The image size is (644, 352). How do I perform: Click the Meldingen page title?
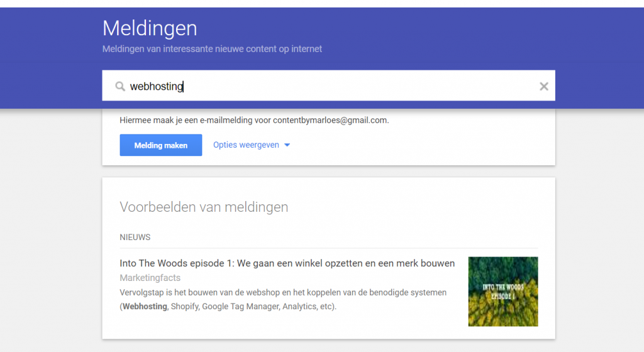click(x=150, y=28)
